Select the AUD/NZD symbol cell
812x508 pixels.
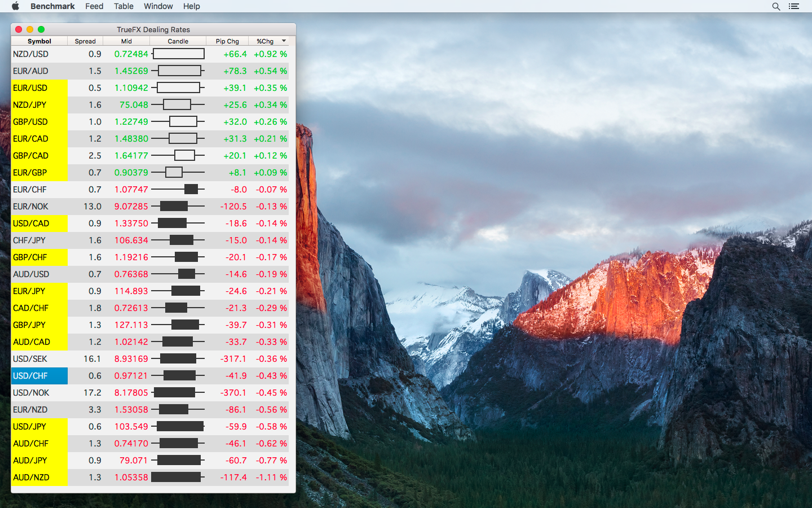point(39,478)
